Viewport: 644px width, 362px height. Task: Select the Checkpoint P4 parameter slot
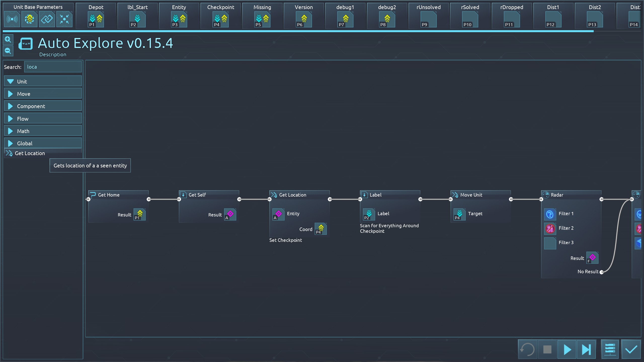(x=221, y=20)
